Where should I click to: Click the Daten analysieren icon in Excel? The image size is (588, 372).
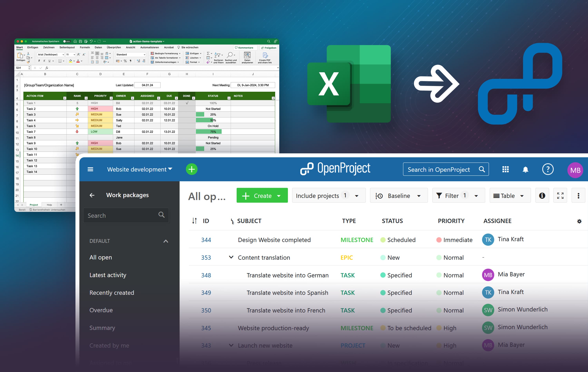pyautogui.click(x=247, y=55)
